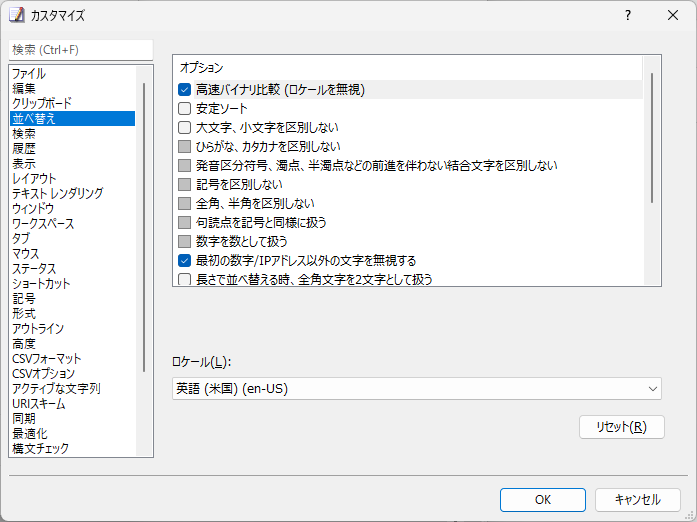
Task: Toggle 句読点を記号と同様に扱う checkbox
Action: point(184,222)
